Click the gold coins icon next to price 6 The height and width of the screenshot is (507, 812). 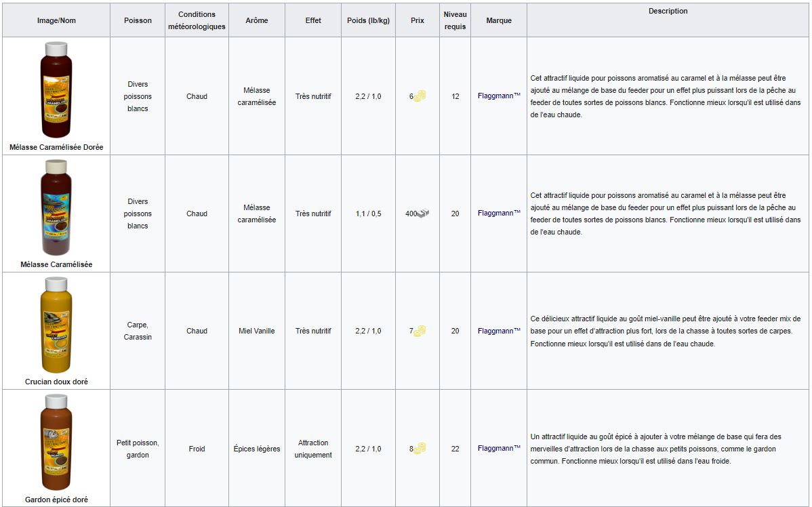pos(420,96)
